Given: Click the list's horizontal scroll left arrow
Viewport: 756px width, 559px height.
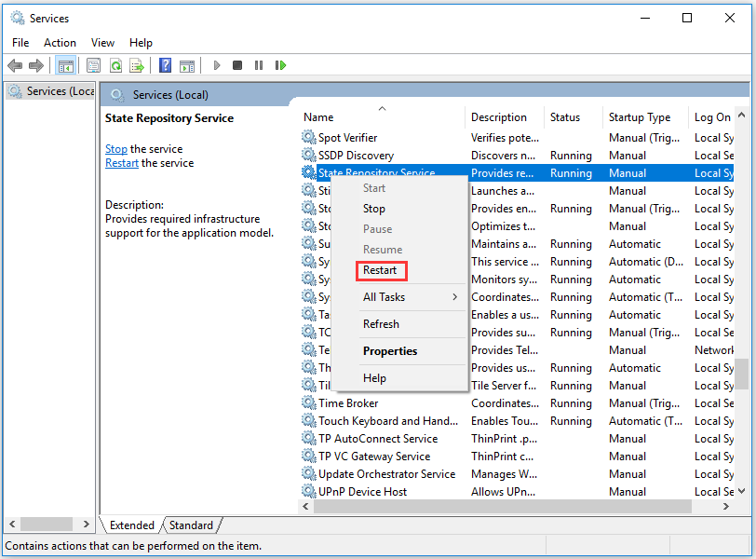Looking at the screenshot, I should (x=305, y=507).
